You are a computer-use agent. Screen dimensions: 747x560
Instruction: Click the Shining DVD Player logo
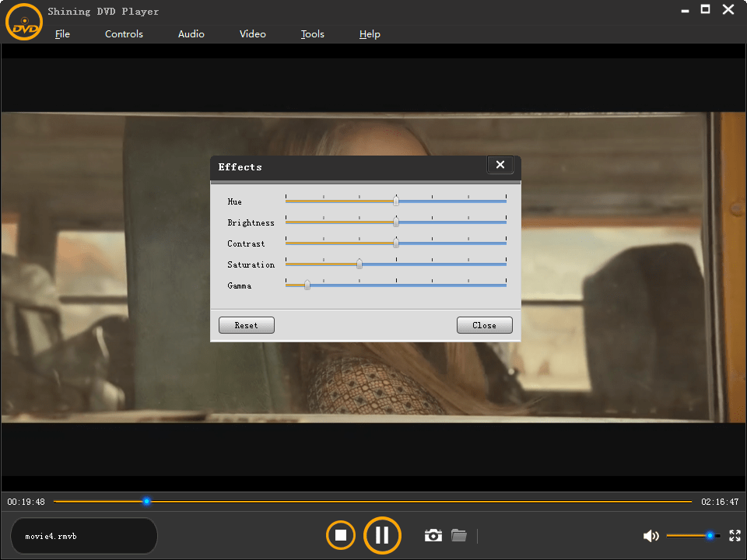point(23,22)
